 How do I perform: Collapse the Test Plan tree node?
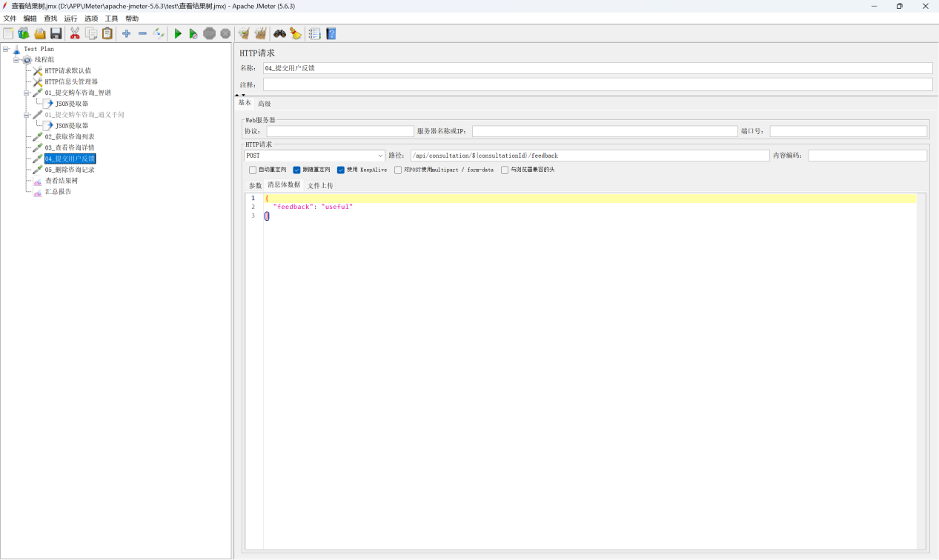tap(6, 49)
